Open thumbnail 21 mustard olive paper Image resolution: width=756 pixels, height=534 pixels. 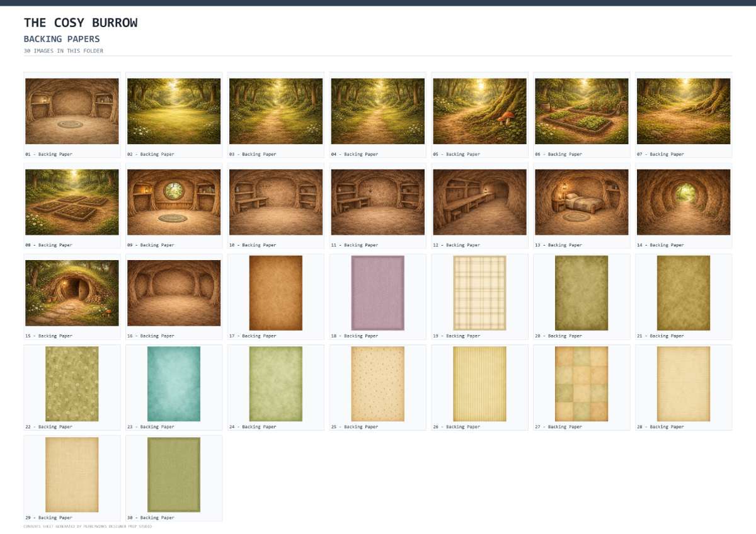tap(684, 293)
